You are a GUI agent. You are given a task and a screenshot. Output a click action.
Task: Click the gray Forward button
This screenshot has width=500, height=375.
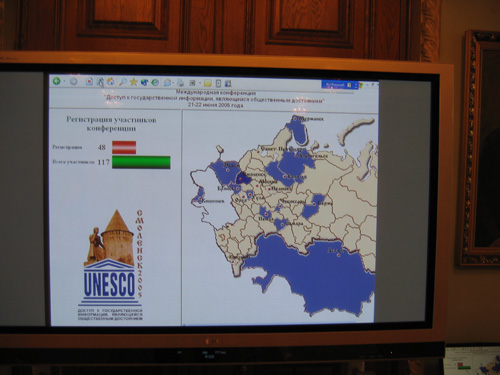(x=74, y=82)
